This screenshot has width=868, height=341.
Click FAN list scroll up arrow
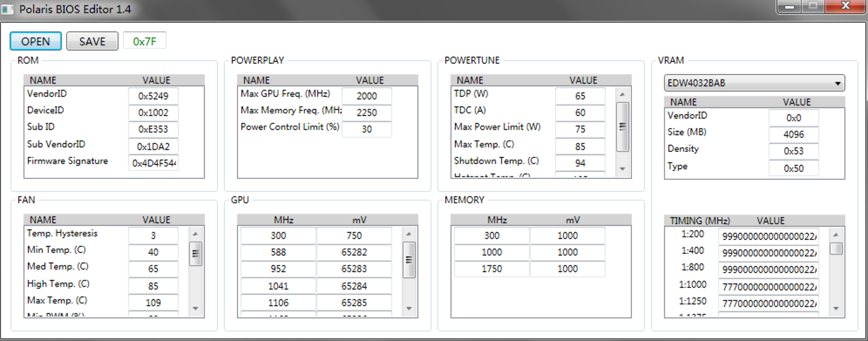195,234
